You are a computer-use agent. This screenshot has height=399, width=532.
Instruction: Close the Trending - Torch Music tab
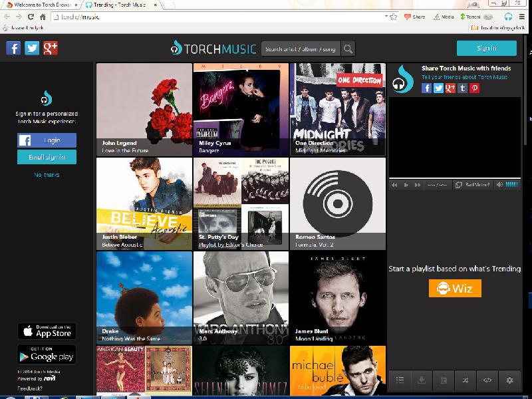point(156,5)
